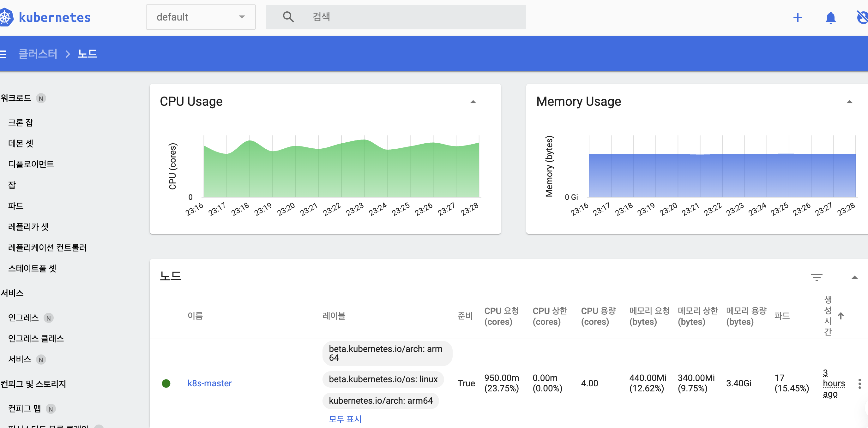The height and width of the screenshot is (428, 868).
Task: Click the 클러스터 breadcrumb
Action: 38,54
